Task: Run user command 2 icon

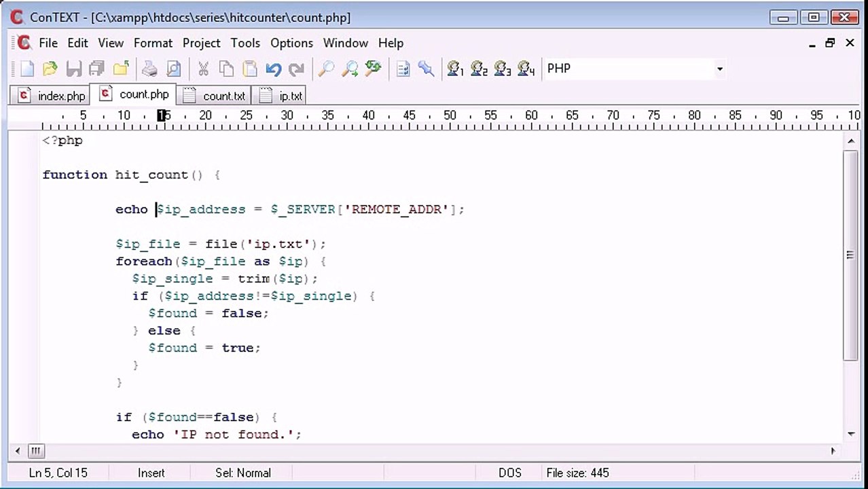Action: pos(480,69)
